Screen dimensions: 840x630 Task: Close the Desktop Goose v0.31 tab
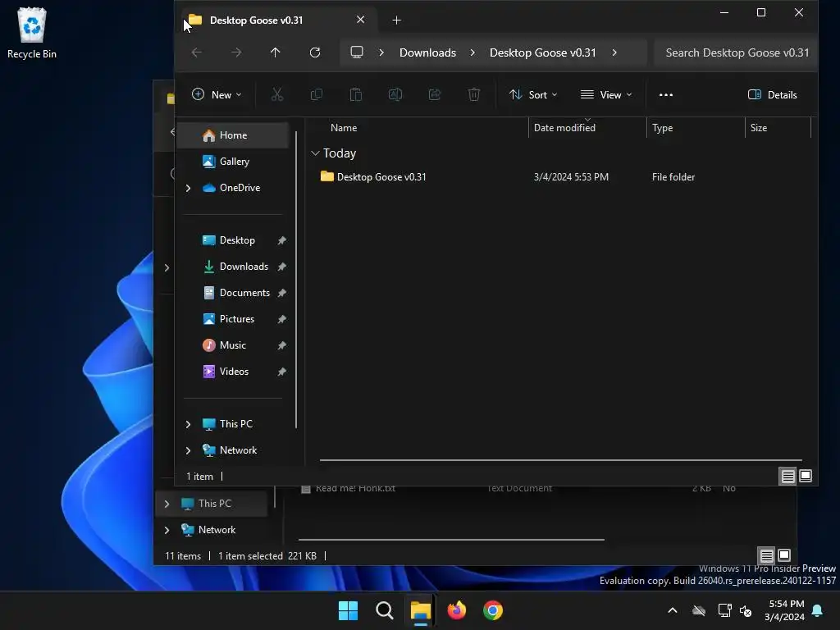point(361,20)
